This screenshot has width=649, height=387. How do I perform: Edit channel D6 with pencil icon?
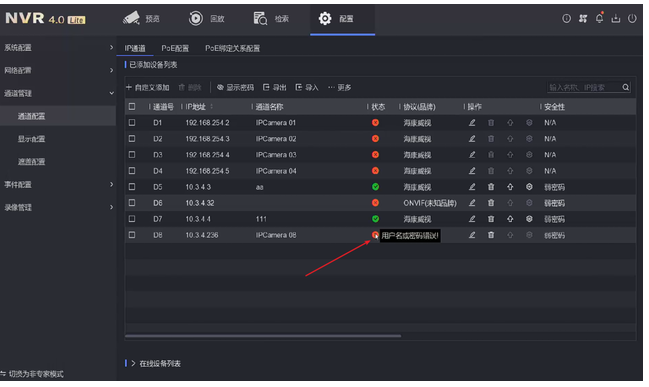[472, 203]
